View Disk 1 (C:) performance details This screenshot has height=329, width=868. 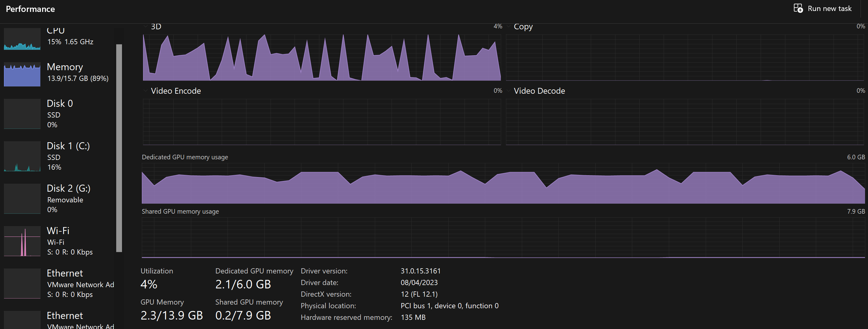click(x=67, y=156)
